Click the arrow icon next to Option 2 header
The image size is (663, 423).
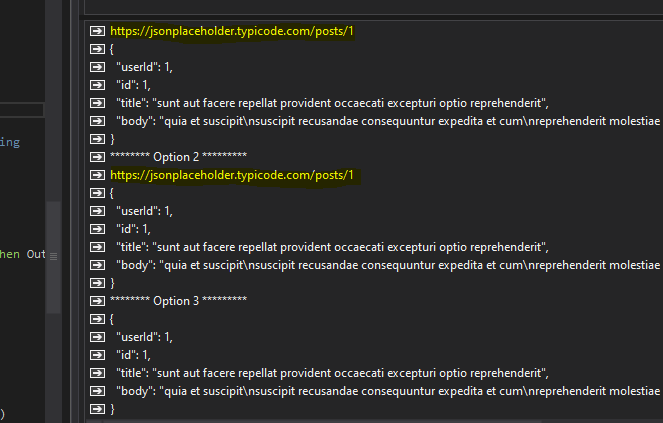point(97,157)
